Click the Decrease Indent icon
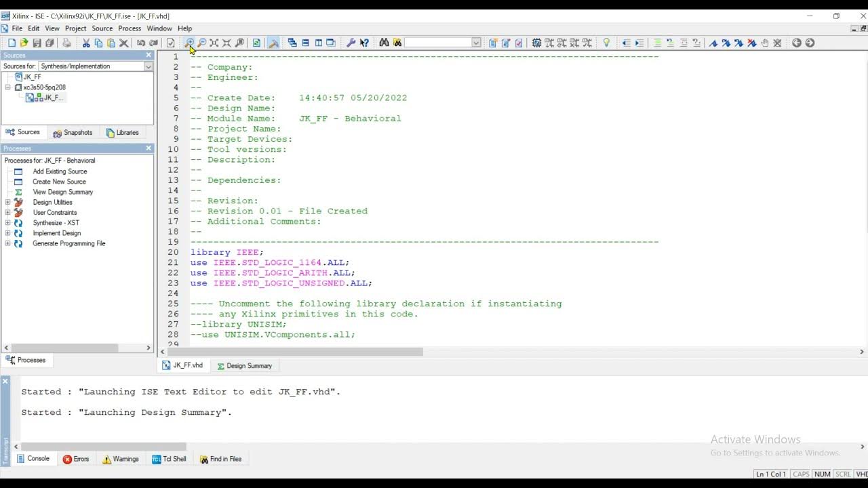This screenshot has width=868, height=488. pyautogui.click(x=626, y=43)
